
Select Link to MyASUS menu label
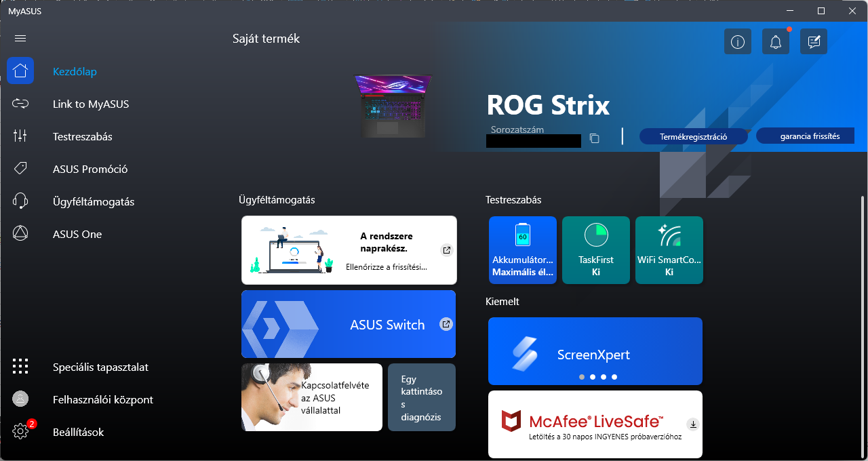click(91, 104)
